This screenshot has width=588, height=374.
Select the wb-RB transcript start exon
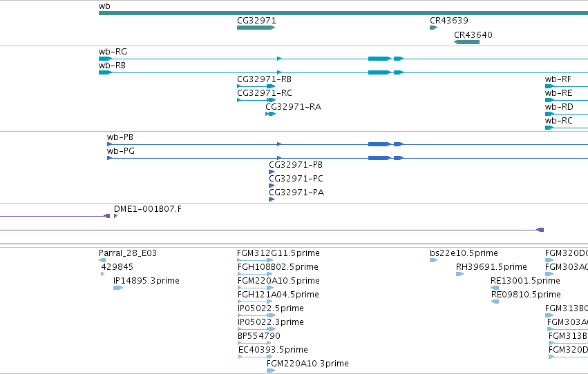[x=106, y=72]
